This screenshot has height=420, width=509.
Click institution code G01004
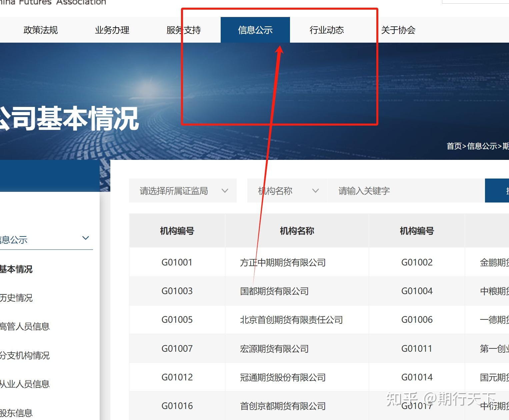pyautogui.click(x=417, y=291)
